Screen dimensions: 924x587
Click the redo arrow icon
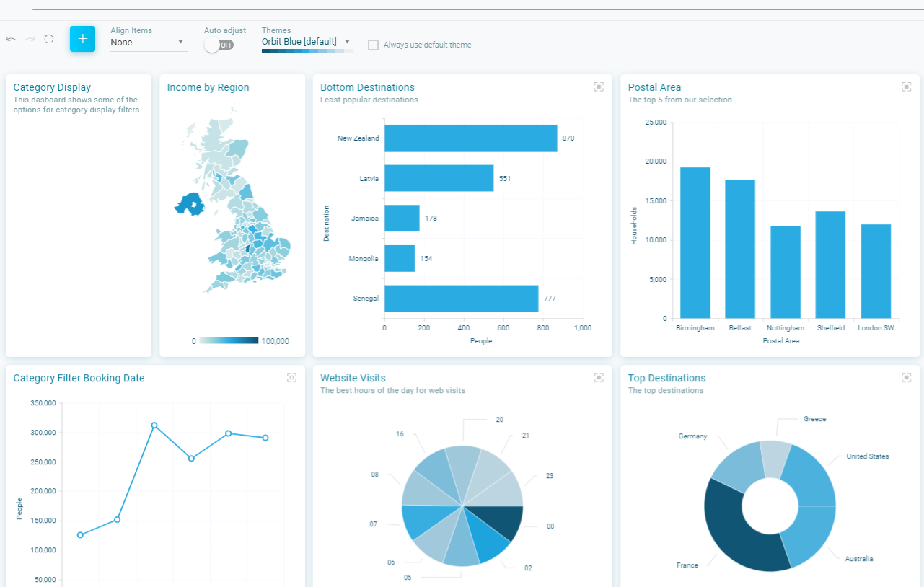(x=30, y=39)
